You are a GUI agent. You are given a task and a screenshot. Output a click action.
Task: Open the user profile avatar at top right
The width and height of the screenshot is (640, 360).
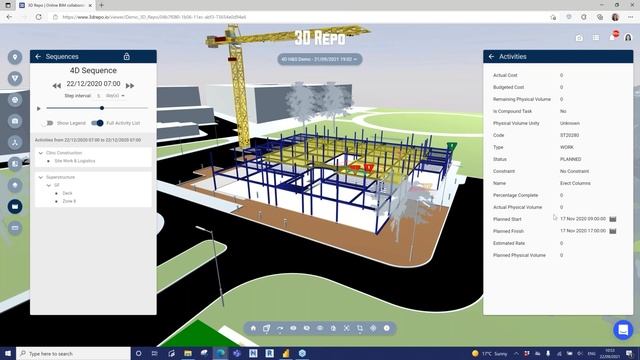coord(628,38)
